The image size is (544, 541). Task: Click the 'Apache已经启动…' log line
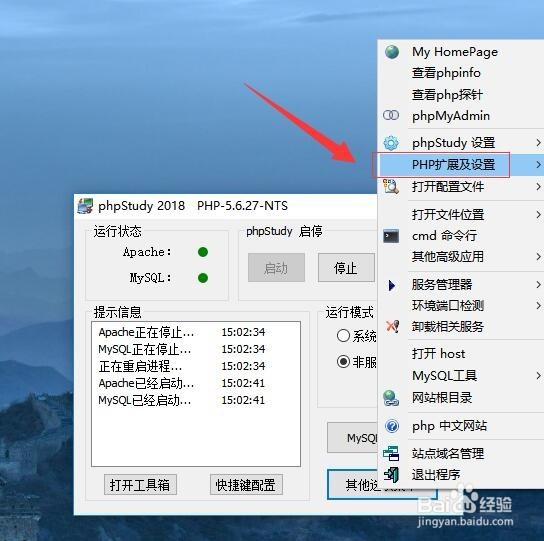point(182,383)
